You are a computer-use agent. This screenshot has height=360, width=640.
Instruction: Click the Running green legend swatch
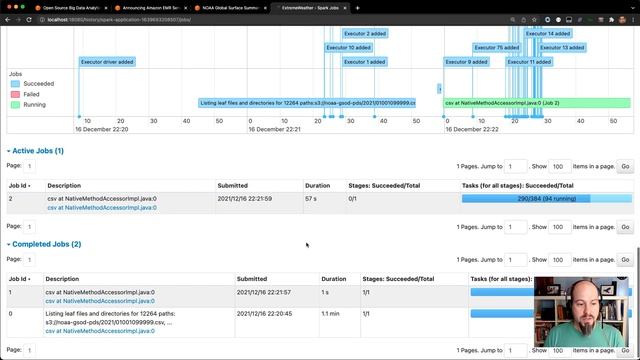(x=15, y=105)
